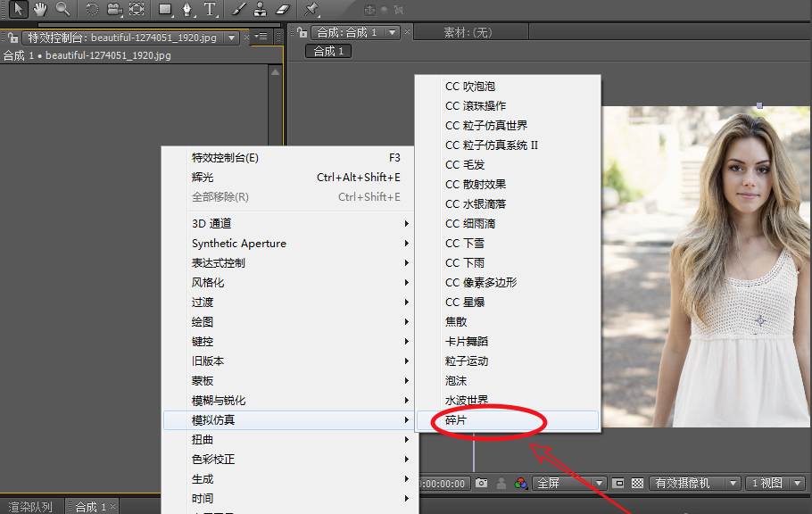The width and height of the screenshot is (812, 514).
Task: Select the Rotation tool
Action: click(x=92, y=9)
